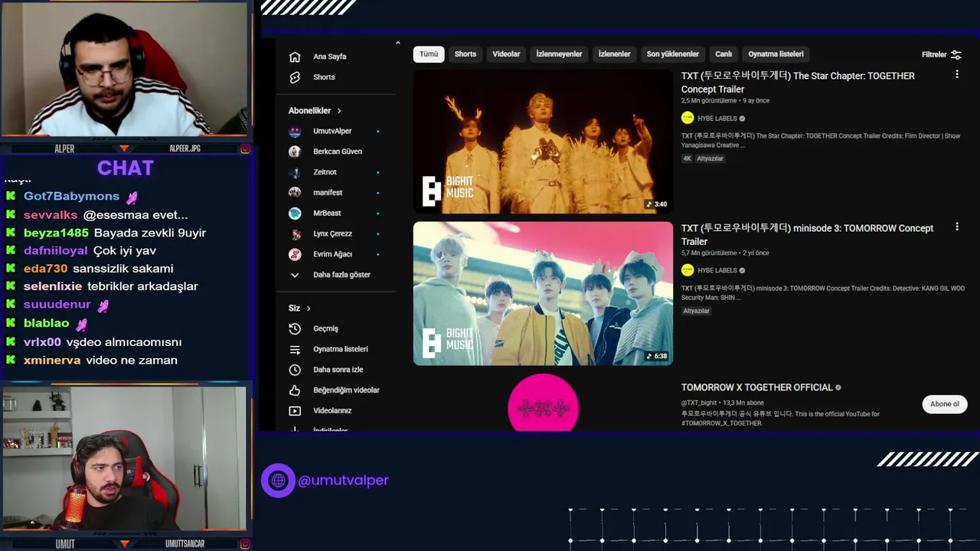Image resolution: width=980 pixels, height=551 pixels.
Task: Select the İzlenenler filter chip
Action: (614, 54)
